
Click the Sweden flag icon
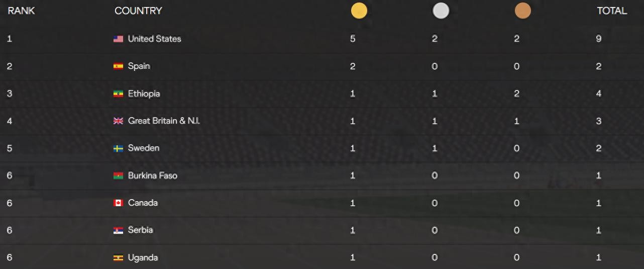pyautogui.click(x=118, y=148)
